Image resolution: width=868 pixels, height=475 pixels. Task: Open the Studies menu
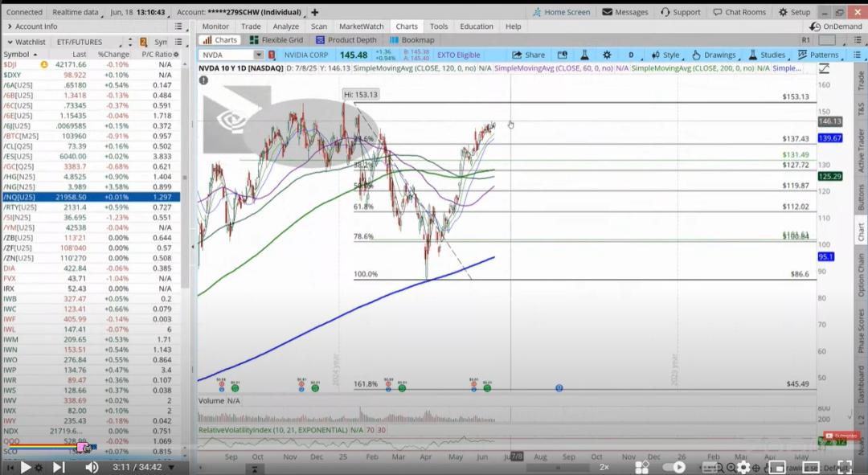[x=768, y=55]
